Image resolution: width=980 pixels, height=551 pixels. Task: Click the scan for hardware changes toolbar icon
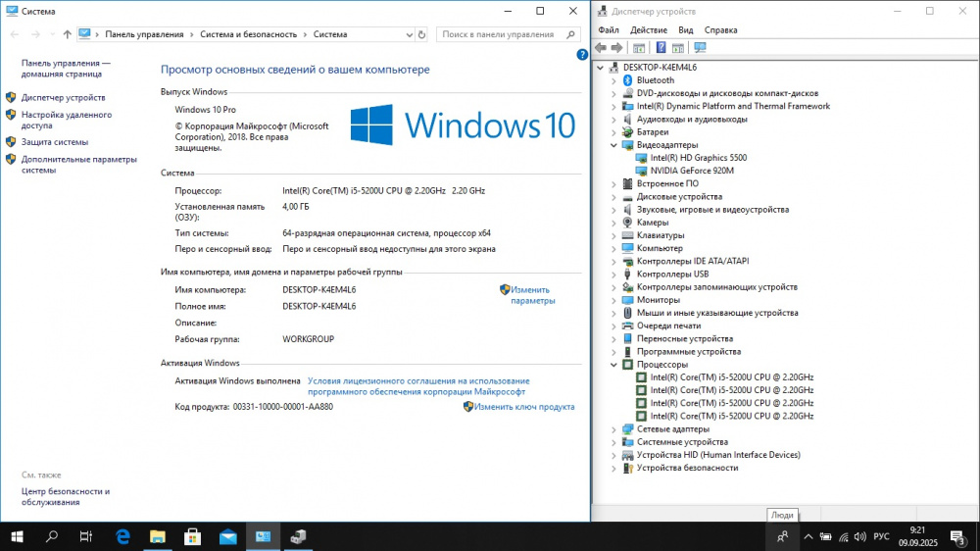700,47
